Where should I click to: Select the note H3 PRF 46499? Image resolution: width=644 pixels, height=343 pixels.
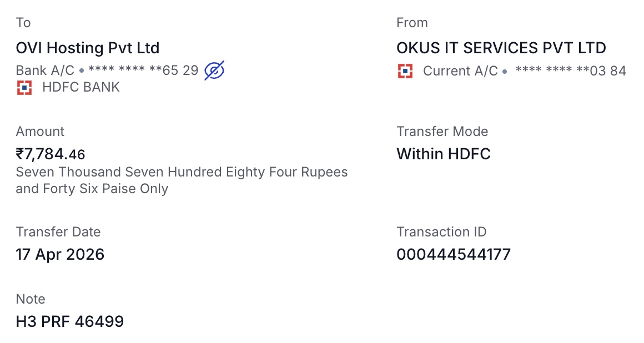[x=70, y=321]
